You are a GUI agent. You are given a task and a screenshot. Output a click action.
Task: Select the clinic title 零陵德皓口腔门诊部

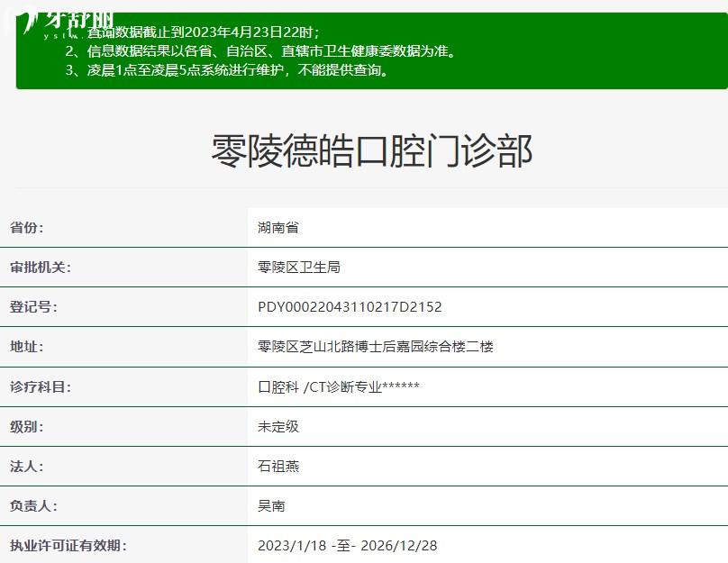pos(372,150)
